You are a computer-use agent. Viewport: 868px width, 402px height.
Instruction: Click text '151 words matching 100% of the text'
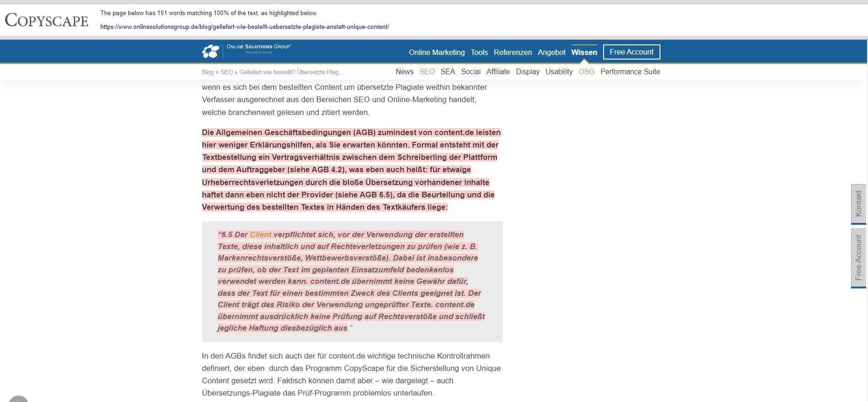tap(208, 13)
